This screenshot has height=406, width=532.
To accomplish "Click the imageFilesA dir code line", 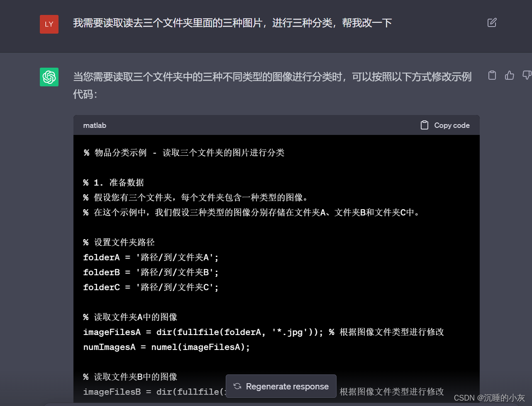I will pyautogui.click(x=264, y=332).
